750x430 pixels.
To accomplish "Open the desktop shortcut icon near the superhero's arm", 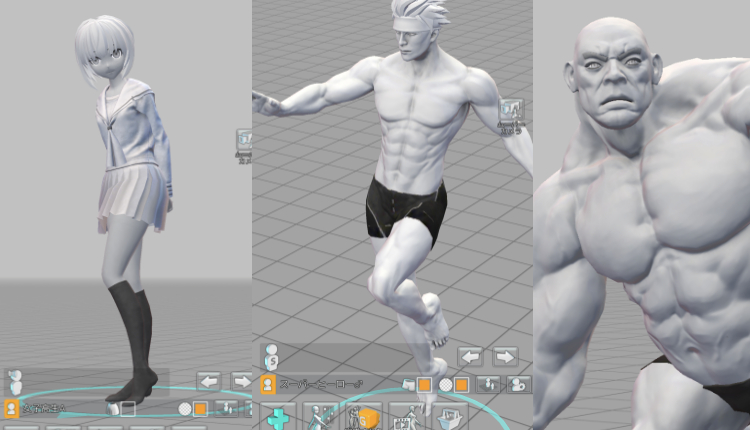I will click(511, 116).
